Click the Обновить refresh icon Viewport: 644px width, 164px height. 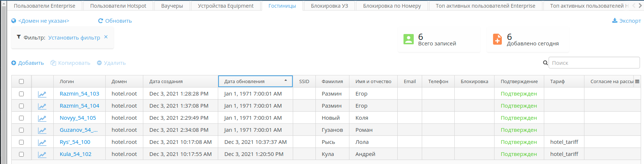(101, 21)
